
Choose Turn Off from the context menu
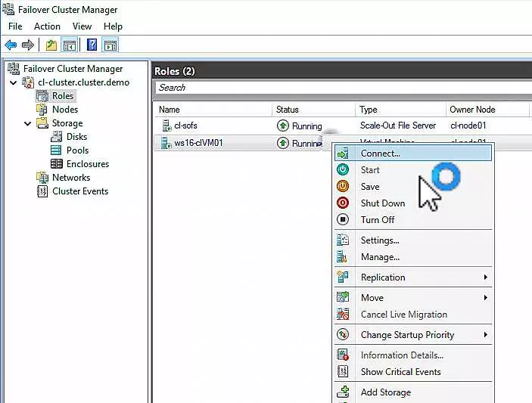point(413,219)
